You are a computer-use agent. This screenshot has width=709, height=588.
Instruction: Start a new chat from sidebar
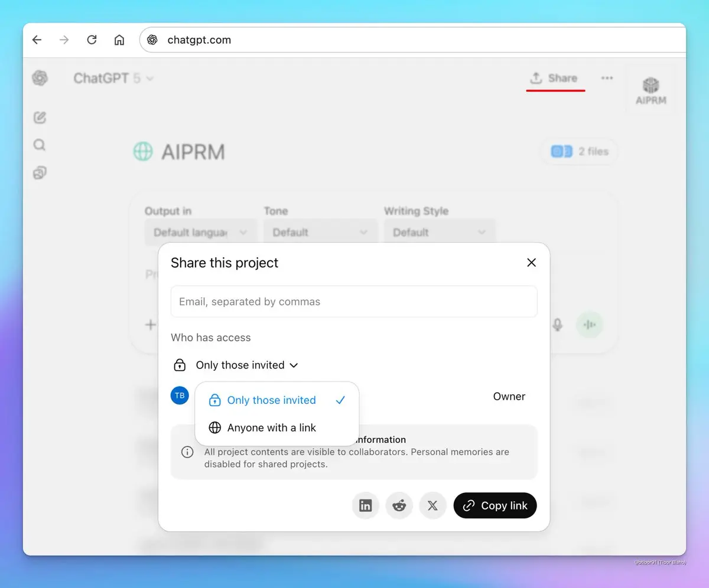(40, 117)
